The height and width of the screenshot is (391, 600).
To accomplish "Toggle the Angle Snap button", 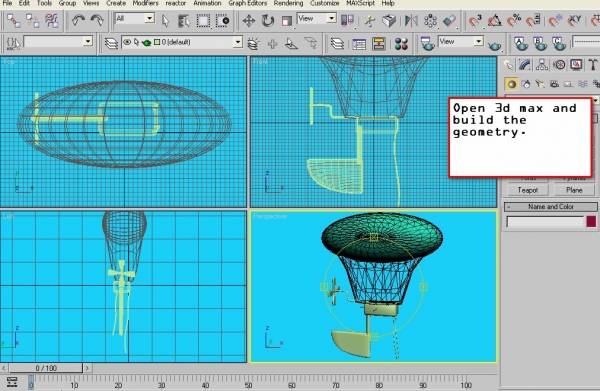I will 494,20.
